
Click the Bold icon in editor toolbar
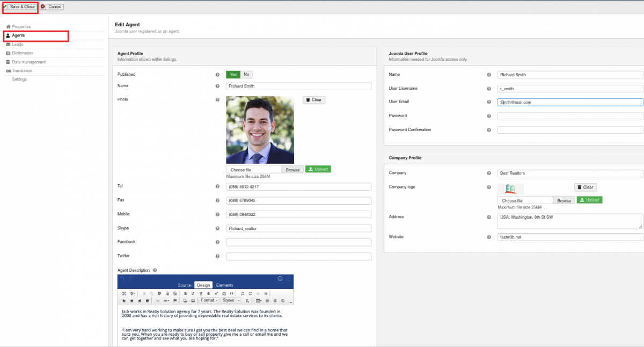[x=185, y=293]
